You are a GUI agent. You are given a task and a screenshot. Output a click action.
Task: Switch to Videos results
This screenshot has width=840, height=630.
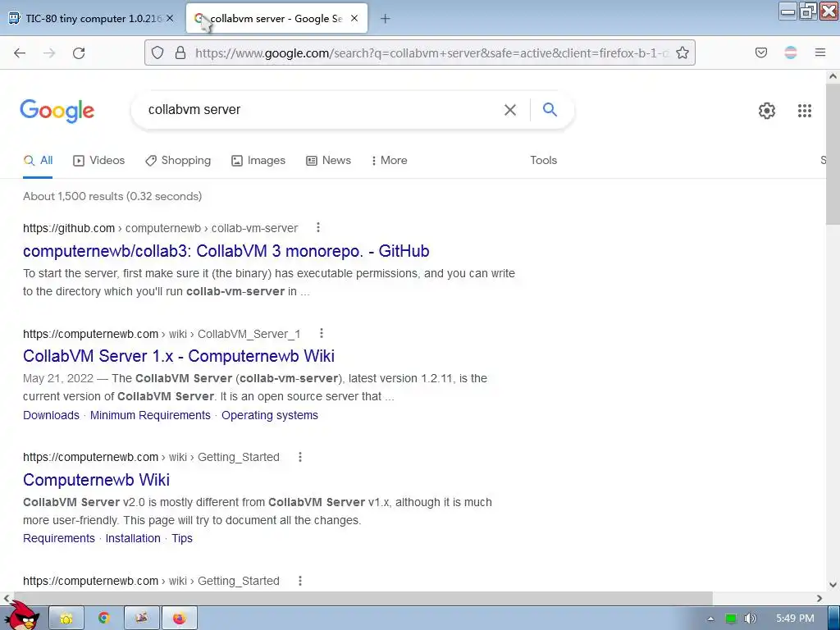point(99,160)
